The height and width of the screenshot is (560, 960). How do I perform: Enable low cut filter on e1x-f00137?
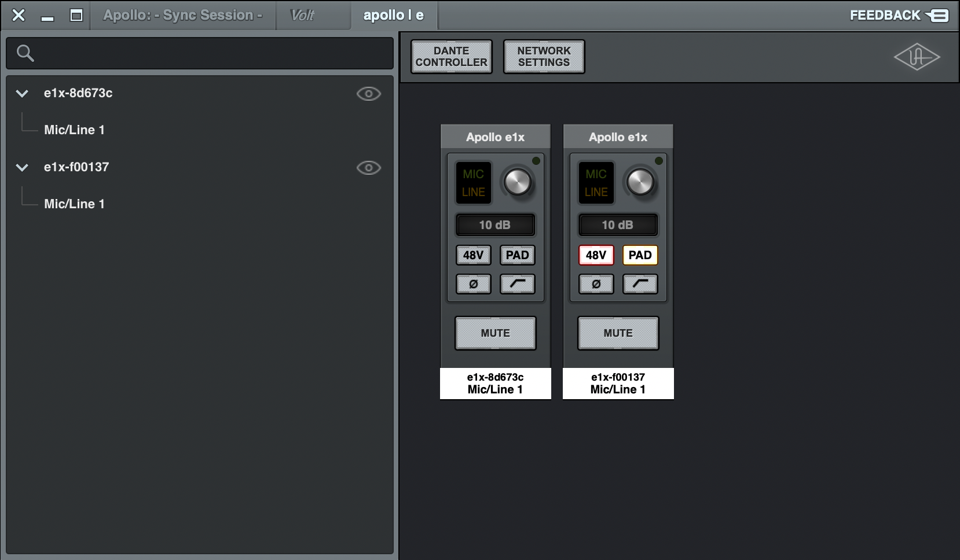[640, 284]
